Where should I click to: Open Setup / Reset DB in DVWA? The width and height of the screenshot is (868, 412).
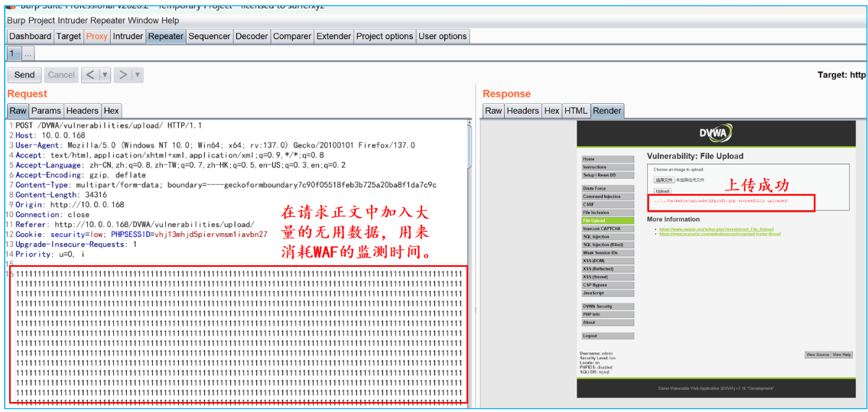pos(608,175)
